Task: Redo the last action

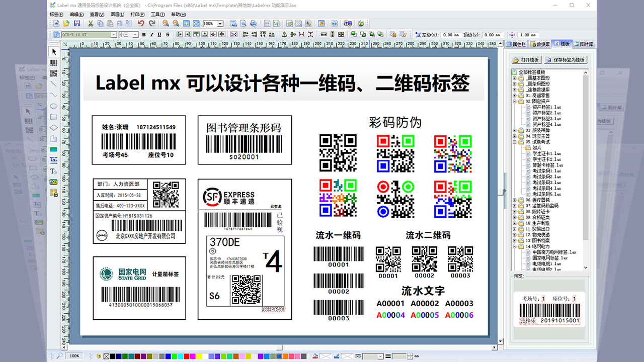Action: [x=152, y=23]
